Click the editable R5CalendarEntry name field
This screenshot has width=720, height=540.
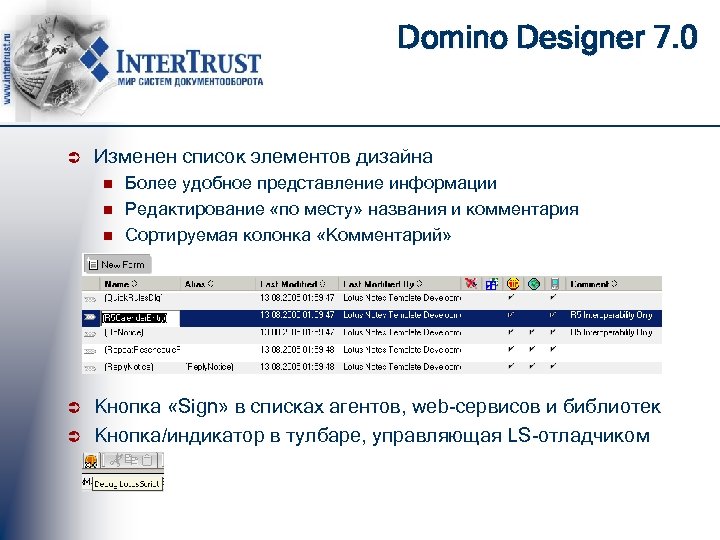[x=140, y=318]
